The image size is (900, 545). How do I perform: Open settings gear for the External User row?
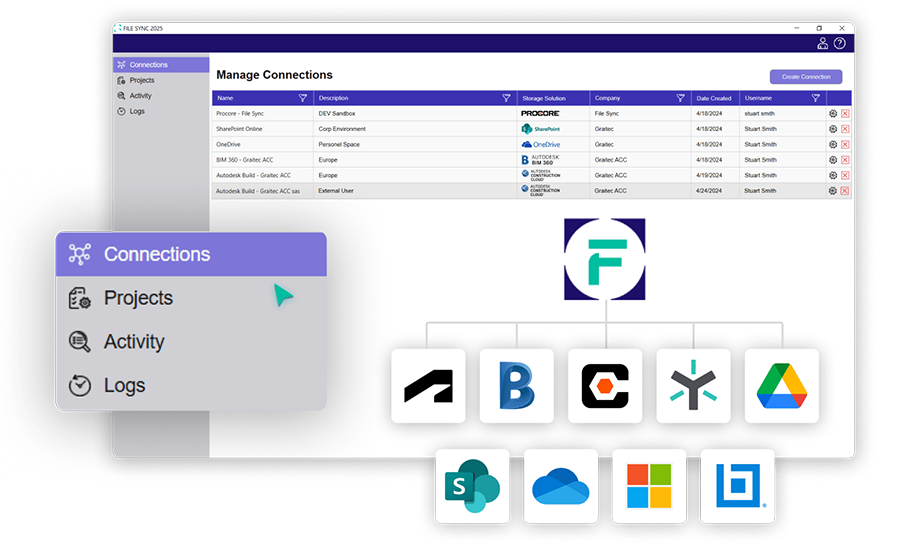click(x=833, y=190)
